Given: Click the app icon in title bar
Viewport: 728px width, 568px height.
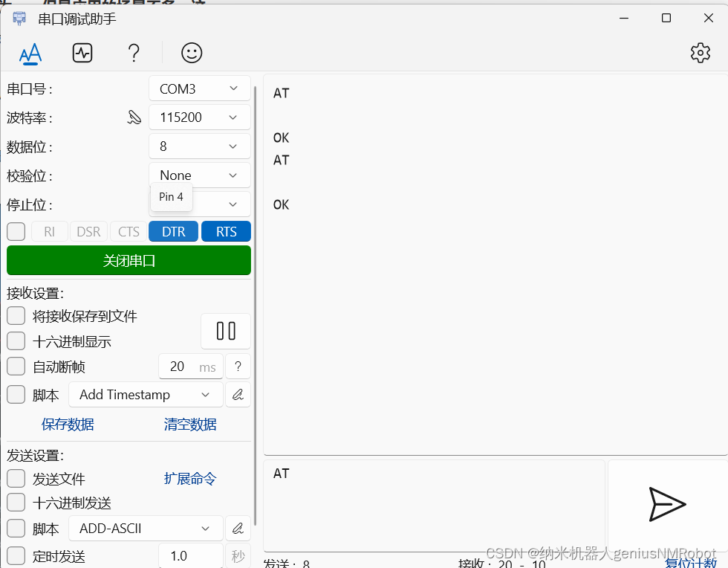Looking at the screenshot, I should pyautogui.click(x=19, y=19).
